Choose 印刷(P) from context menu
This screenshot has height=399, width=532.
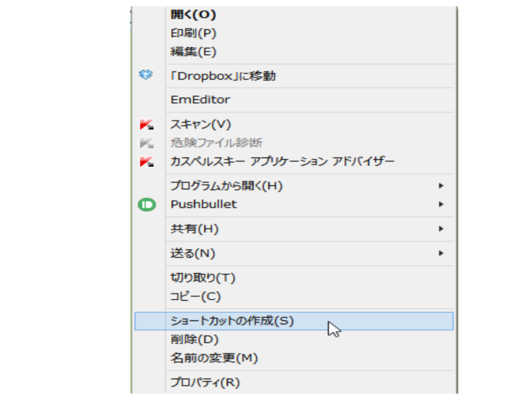(193, 33)
